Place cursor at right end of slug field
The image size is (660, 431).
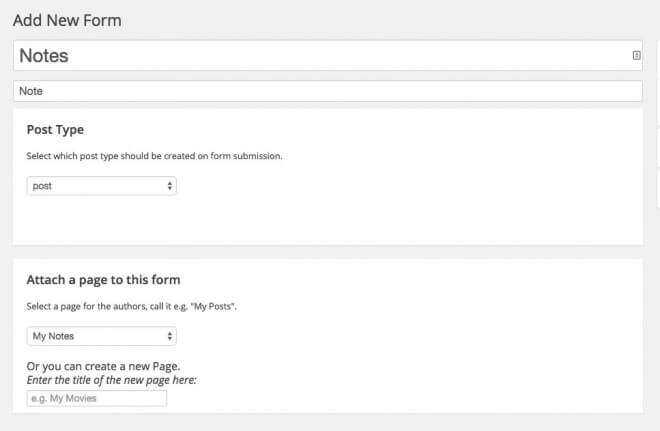tap(630, 91)
